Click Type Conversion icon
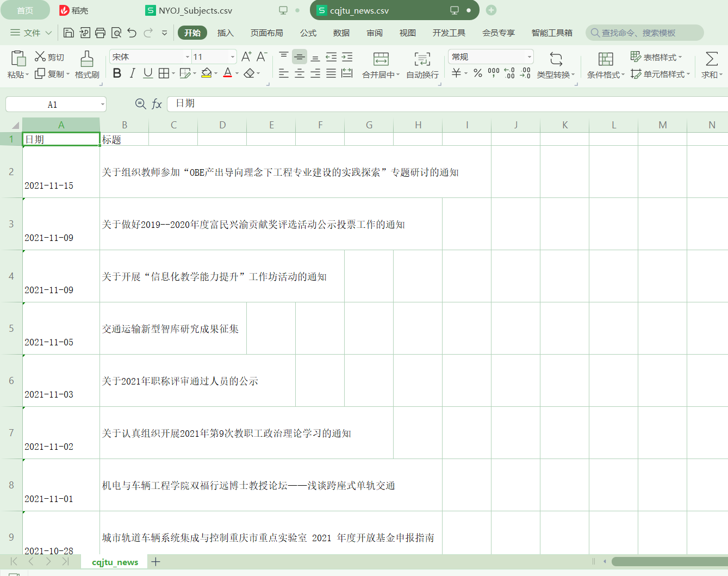The width and height of the screenshot is (728, 576). (x=556, y=59)
